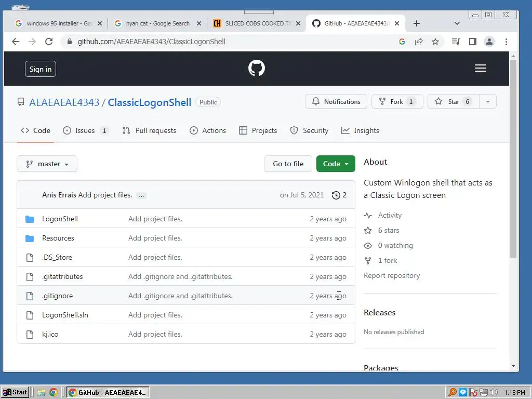This screenshot has width=532, height=399.
Task: Open the hamburger menu in GitHub header
Action: tap(481, 68)
